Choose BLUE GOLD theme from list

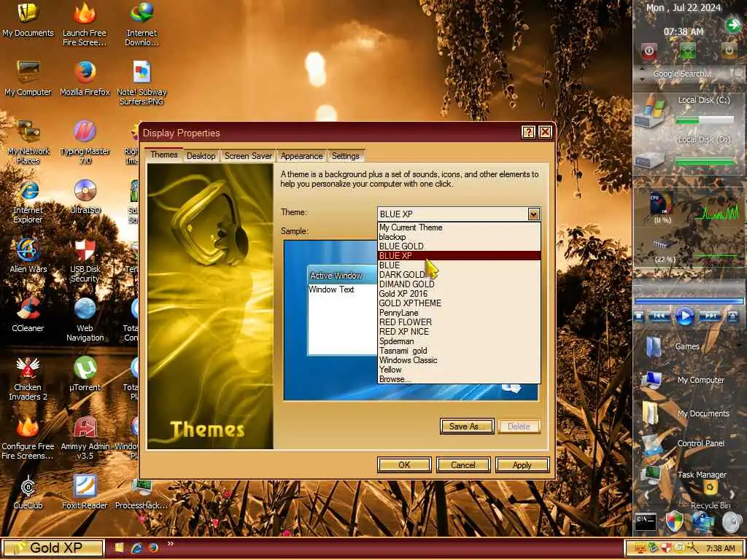point(460,246)
